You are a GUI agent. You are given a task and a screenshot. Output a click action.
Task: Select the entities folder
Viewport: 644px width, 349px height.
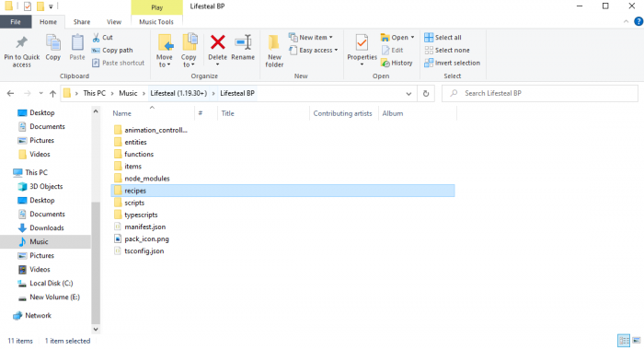pos(131,142)
